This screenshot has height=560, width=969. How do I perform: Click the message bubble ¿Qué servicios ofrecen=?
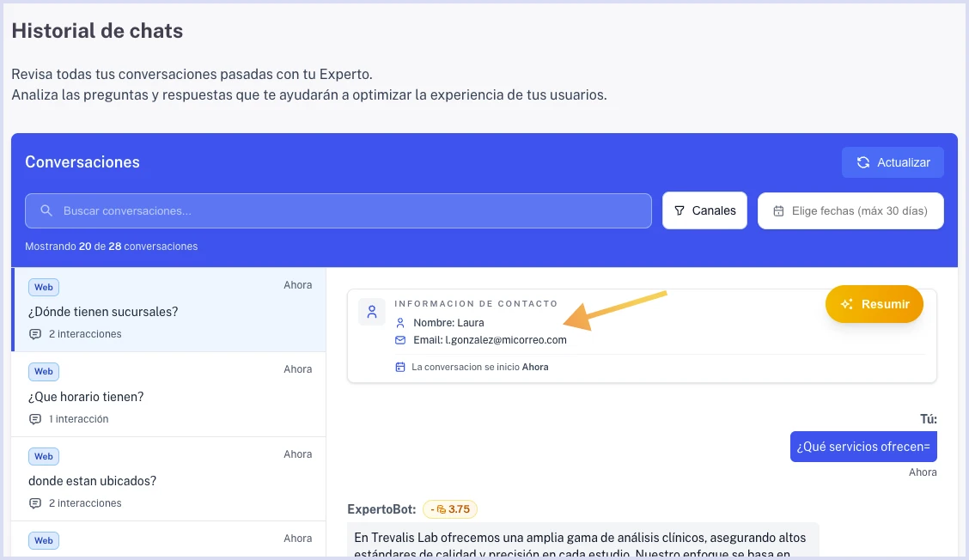[863, 447]
